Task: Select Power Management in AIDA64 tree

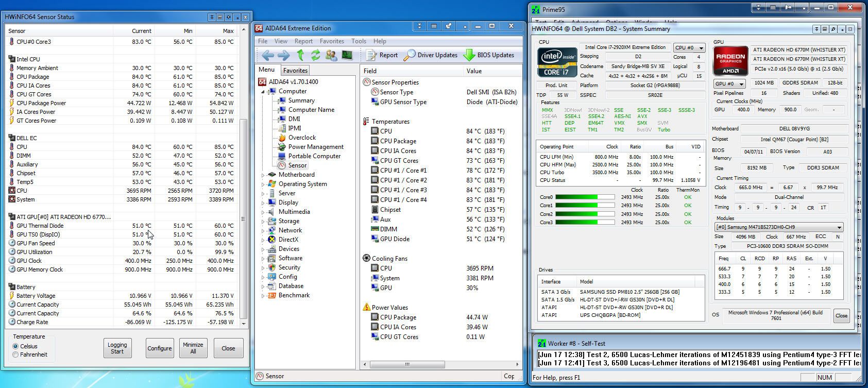Action: [316, 147]
